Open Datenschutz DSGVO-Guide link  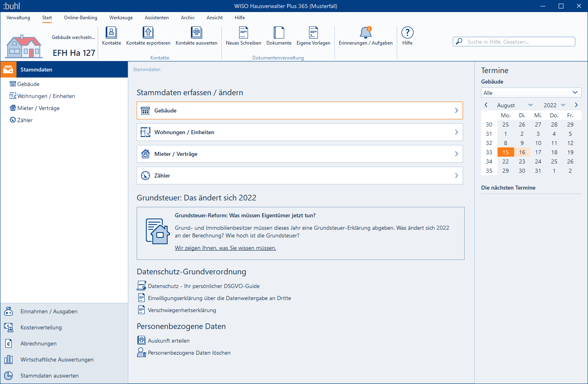point(204,286)
